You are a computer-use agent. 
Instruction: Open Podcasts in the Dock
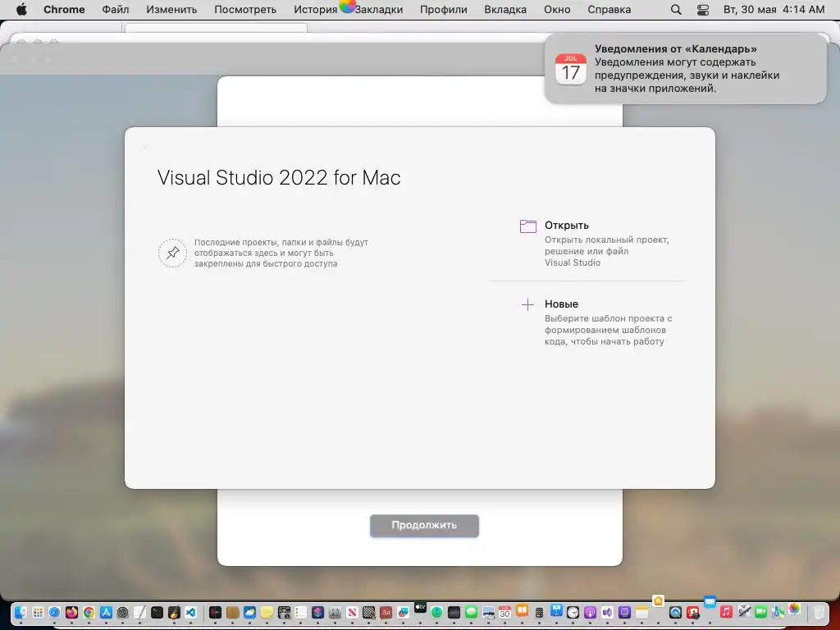pyautogui.click(x=590, y=612)
